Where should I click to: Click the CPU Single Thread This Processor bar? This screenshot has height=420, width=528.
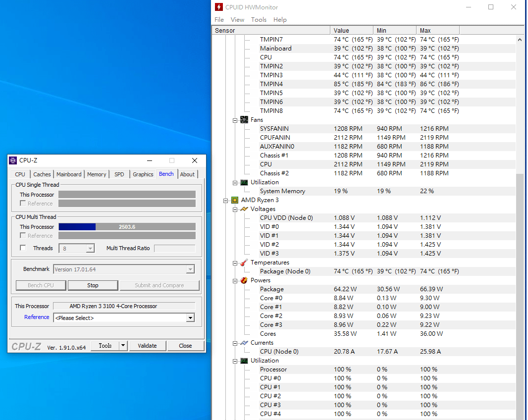click(x=127, y=194)
